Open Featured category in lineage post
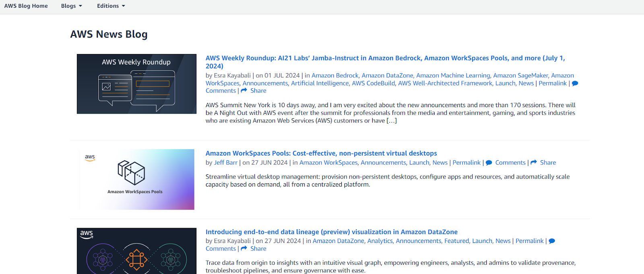The height and width of the screenshot is (274, 644). [x=457, y=241]
